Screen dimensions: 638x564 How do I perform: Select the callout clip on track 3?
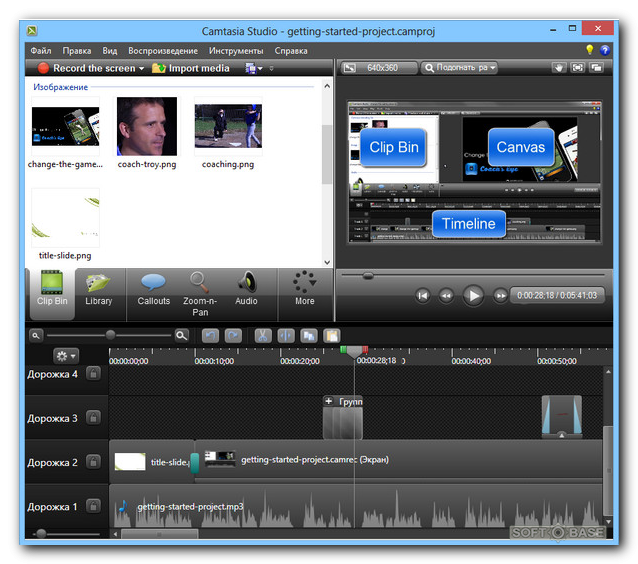[x=562, y=417]
